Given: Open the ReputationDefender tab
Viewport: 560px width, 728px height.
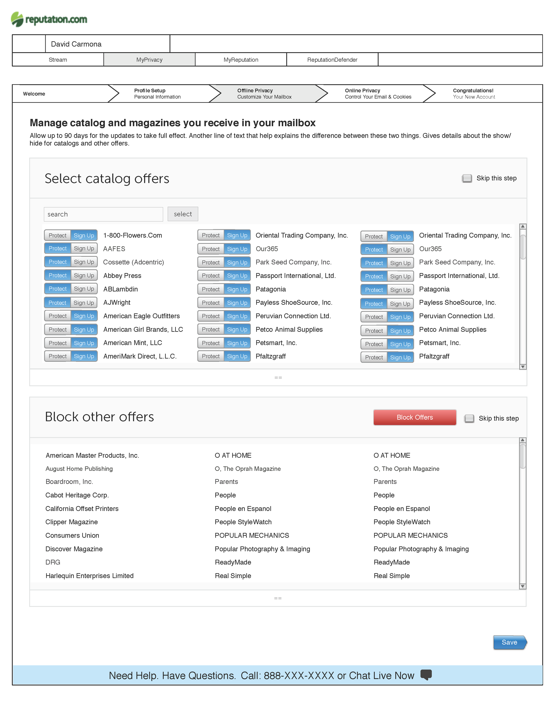Looking at the screenshot, I should coord(332,60).
